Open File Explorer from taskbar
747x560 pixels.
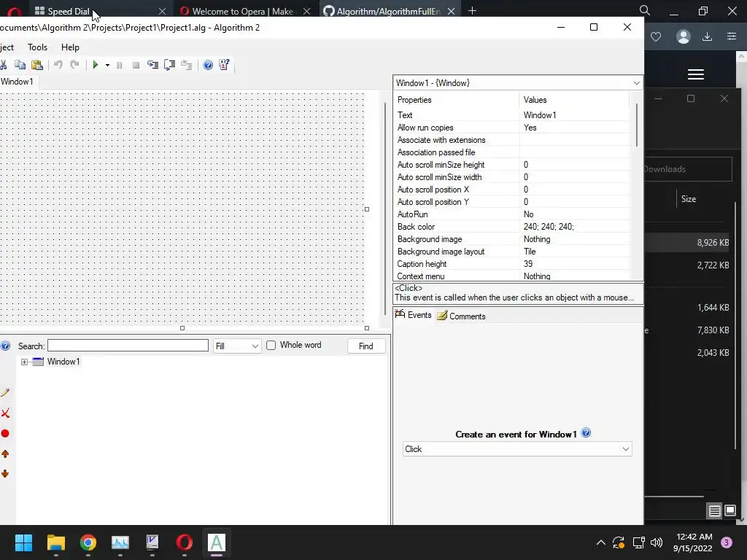coord(55,542)
